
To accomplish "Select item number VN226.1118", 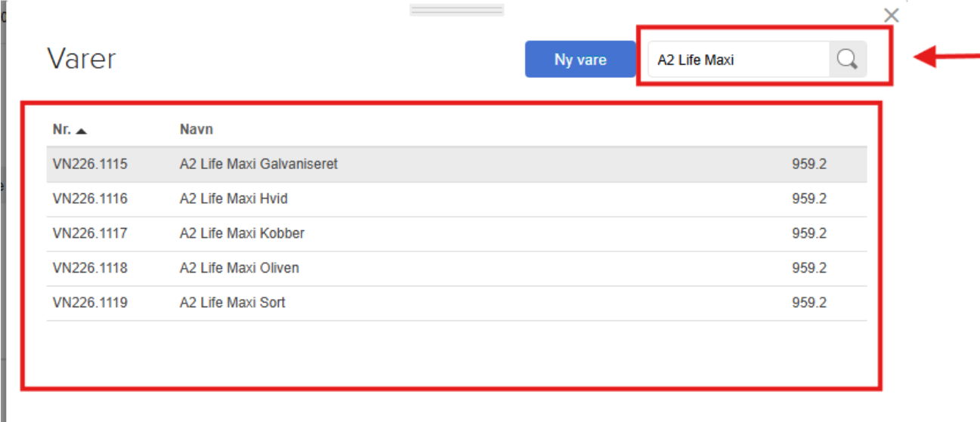I will 90,268.
